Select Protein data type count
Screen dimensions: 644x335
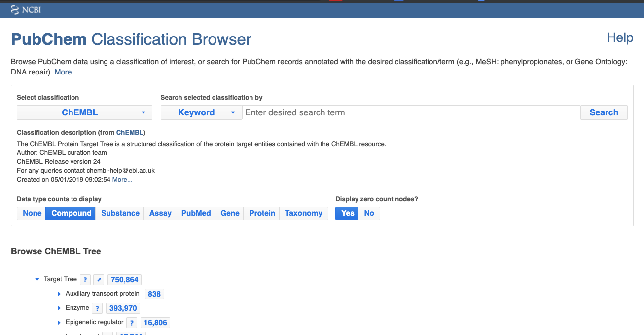[262, 213]
